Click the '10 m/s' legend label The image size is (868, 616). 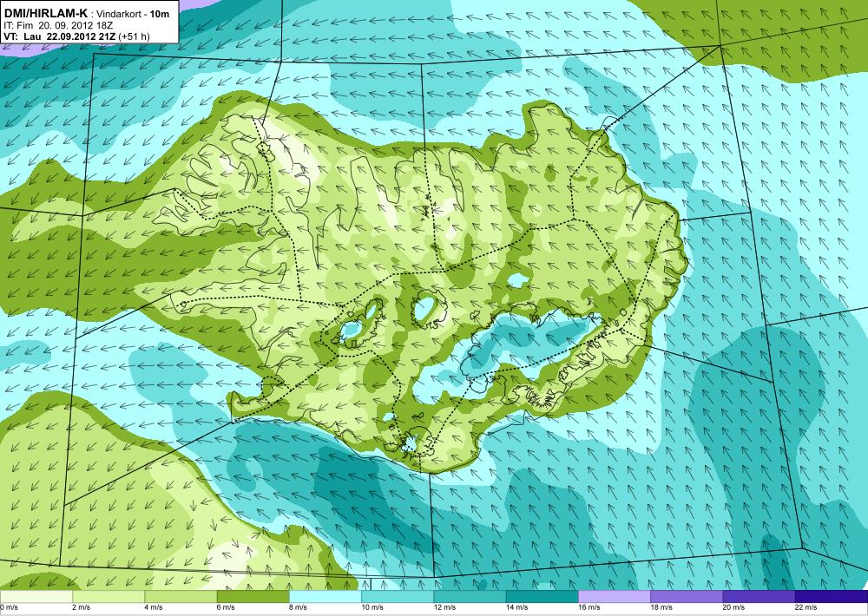click(x=372, y=607)
